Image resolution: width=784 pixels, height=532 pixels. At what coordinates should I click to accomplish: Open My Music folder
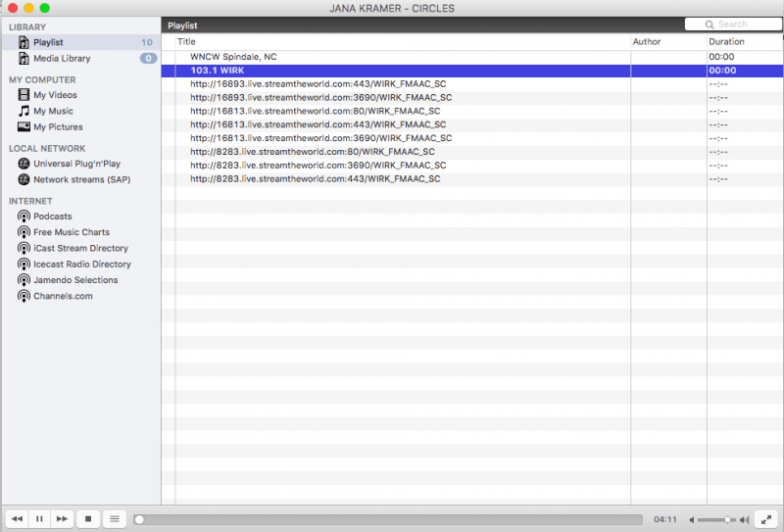54,112
